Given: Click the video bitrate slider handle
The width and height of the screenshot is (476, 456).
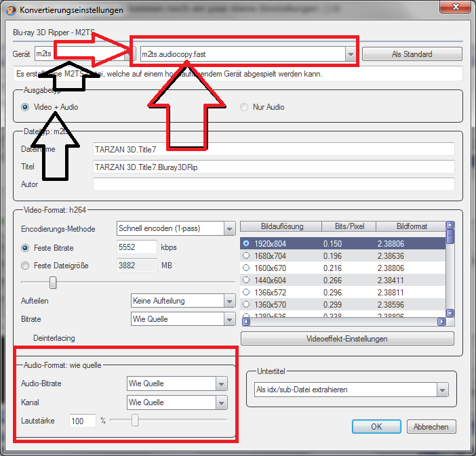Looking at the screenshot, I should coord(53,282).
